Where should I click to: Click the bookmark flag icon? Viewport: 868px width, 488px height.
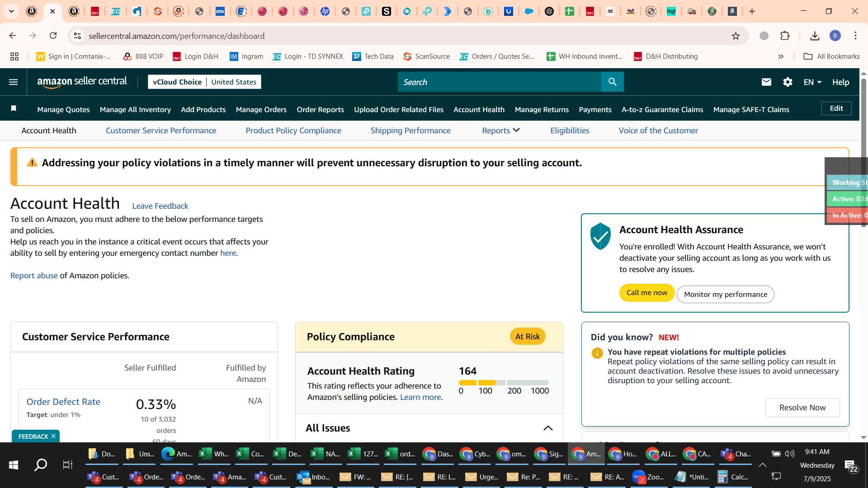tap(14, 108)
